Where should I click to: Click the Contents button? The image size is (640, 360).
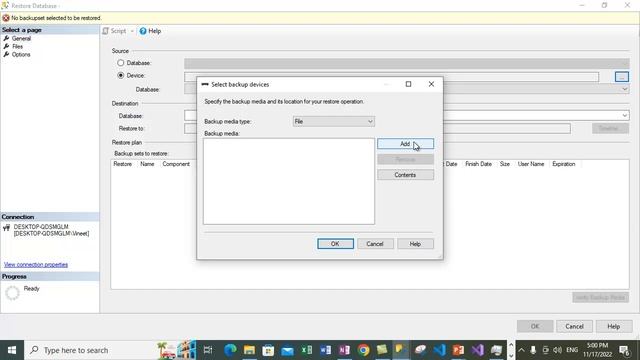405,175
